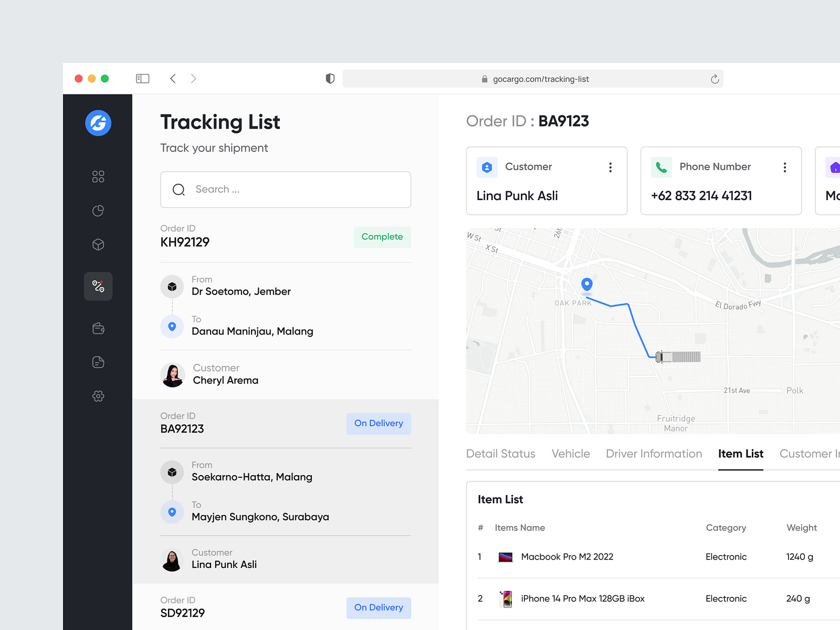Click the On Delivery badge for SD92129
The width and height of the screenshot is (840, 630).
click(x=379, y=607)
